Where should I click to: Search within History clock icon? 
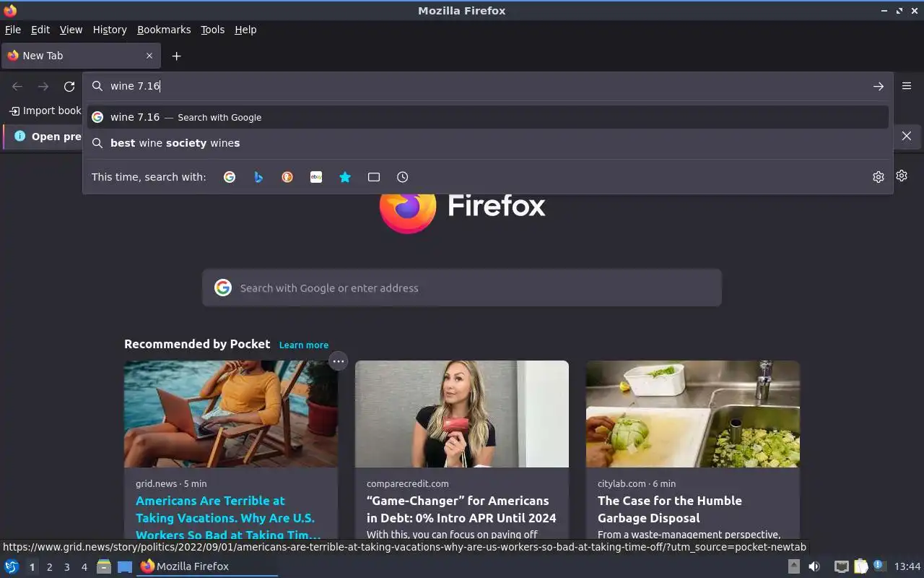pos(403,177)
